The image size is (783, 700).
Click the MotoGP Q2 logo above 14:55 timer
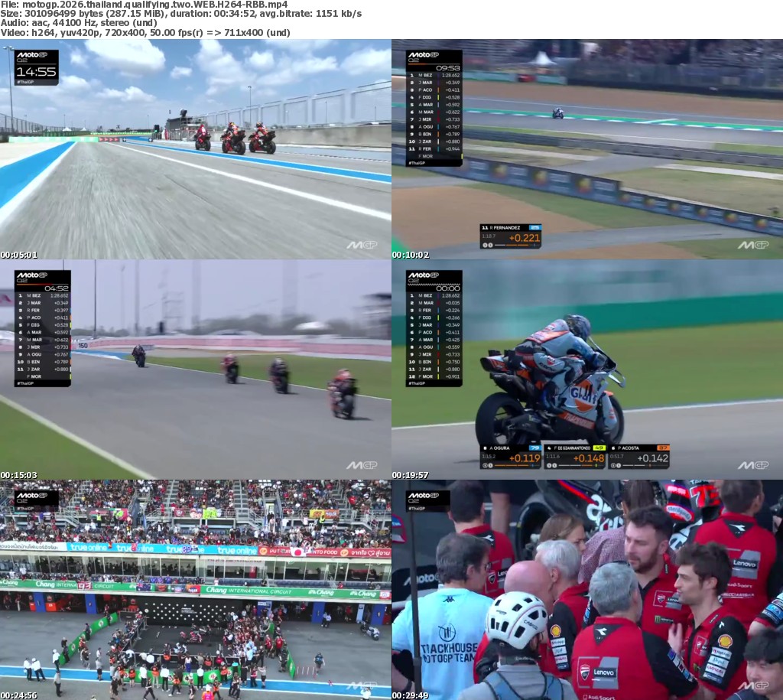(x=36, y=57)
